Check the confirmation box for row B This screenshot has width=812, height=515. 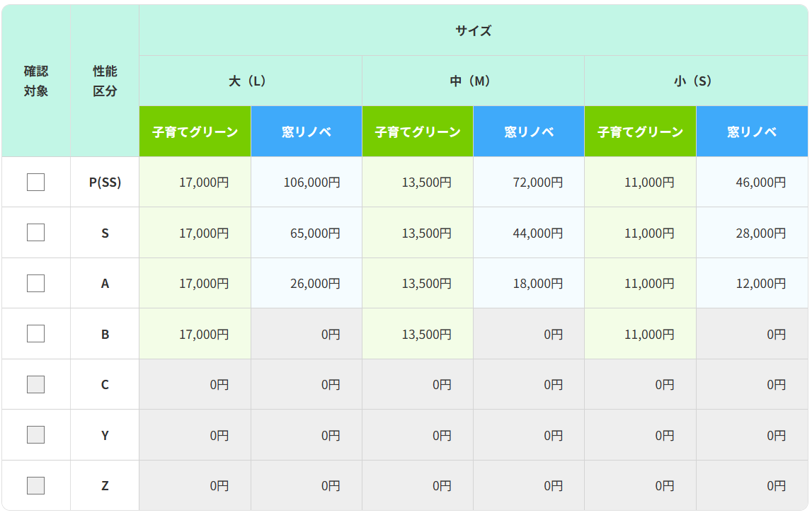[36, 333]
